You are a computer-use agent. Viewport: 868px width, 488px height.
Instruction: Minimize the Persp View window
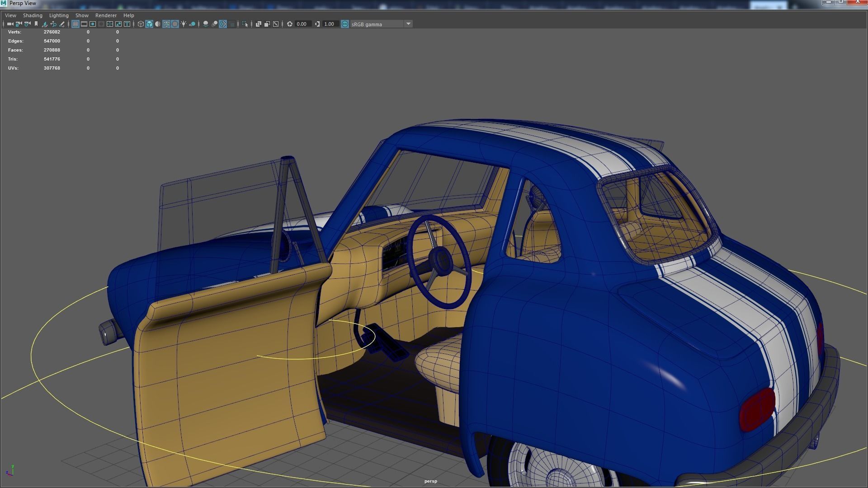tap(828, 2)
